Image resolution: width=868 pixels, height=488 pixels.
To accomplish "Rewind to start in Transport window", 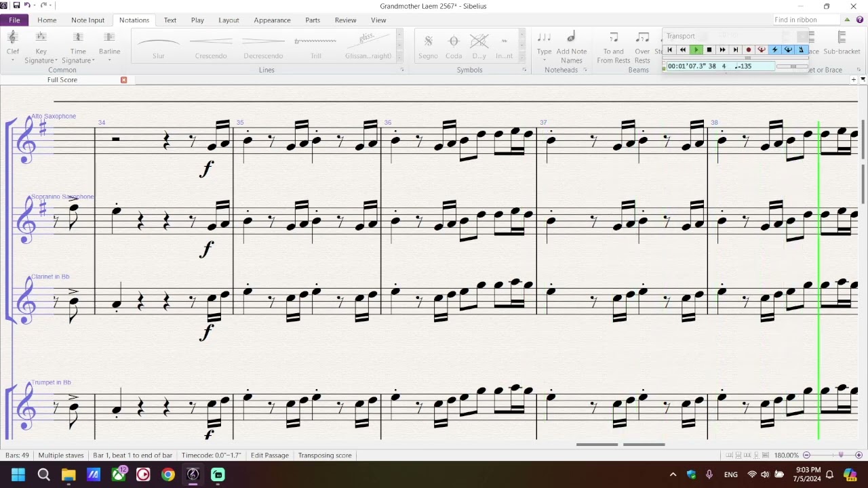I will (669, 49).
